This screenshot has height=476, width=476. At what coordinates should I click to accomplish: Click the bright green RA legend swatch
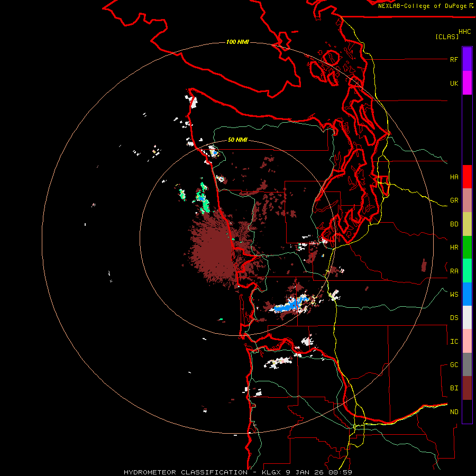[467, 271]
